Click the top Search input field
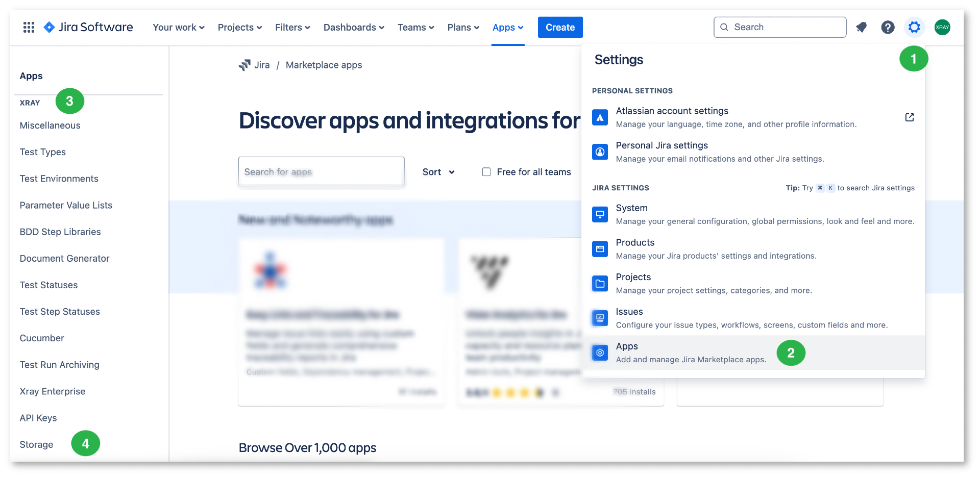The width and height of the screenshot is (980, 478). (780, 27)
